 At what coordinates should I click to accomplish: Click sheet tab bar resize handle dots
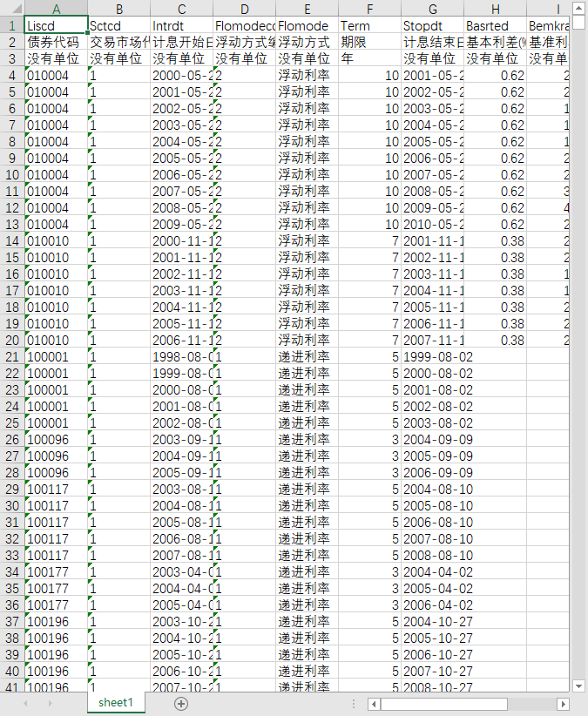coord(354,704)
